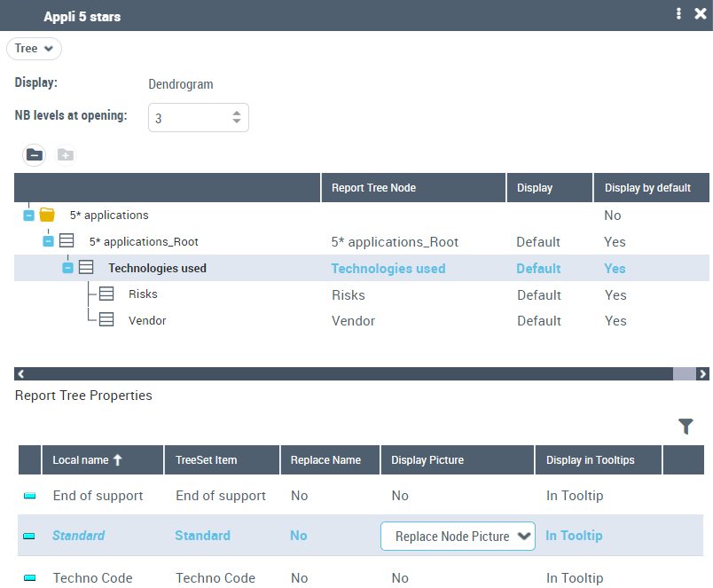This screenshot has width=713, height=588.
Task: Click the End of support row icon
Action: coord(29,496)
